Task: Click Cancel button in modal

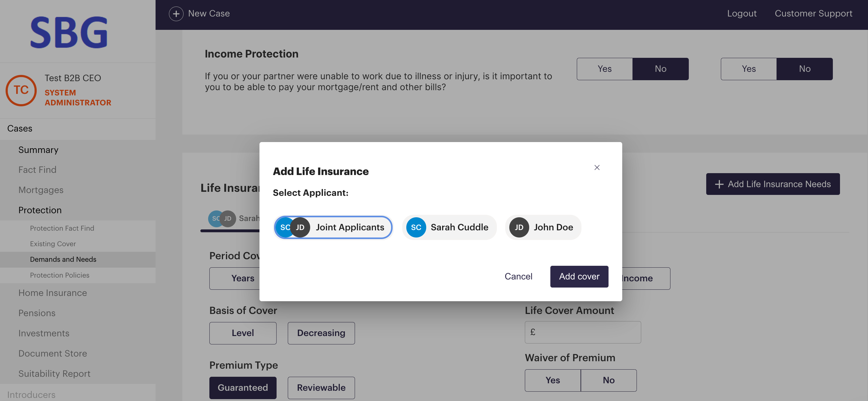Action: click(518, 277)
